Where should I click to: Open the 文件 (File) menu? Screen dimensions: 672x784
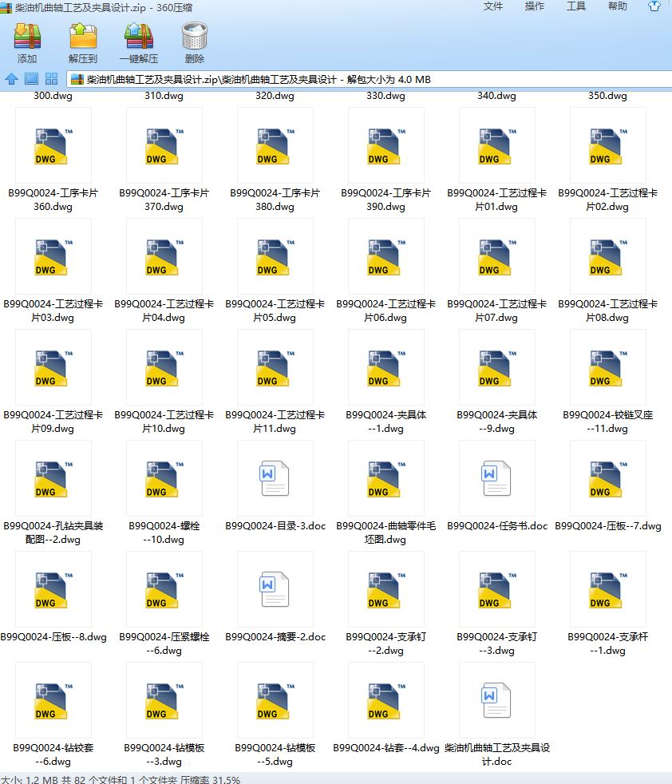[493, 6]
